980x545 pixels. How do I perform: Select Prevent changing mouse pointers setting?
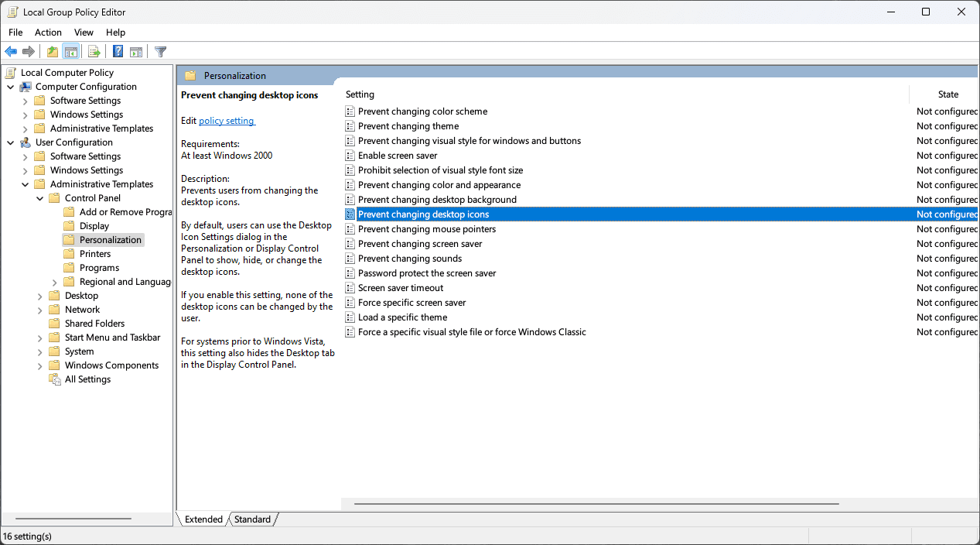(427, 229)
